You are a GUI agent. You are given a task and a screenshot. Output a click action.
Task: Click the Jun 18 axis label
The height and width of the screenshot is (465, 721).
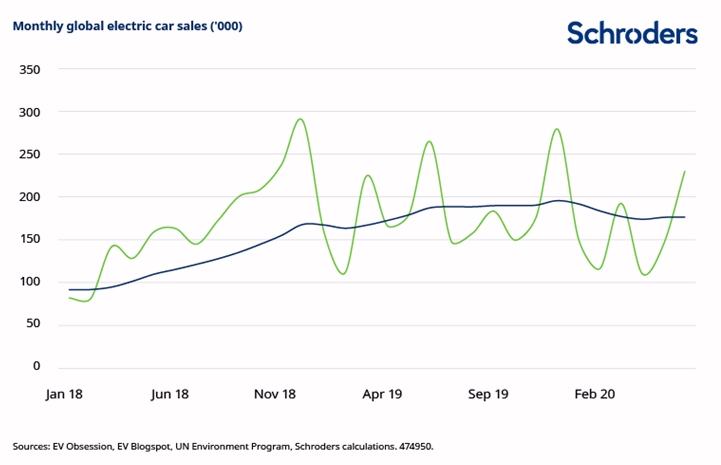click(x=170, y=394)
